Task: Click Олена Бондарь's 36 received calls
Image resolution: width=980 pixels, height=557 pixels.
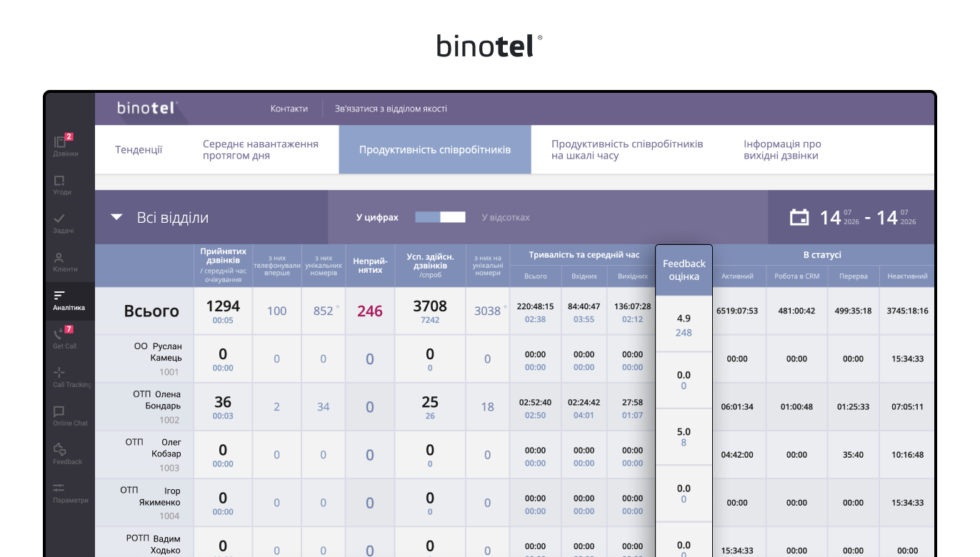Action: pyautogui.click(x=223, y=403)
